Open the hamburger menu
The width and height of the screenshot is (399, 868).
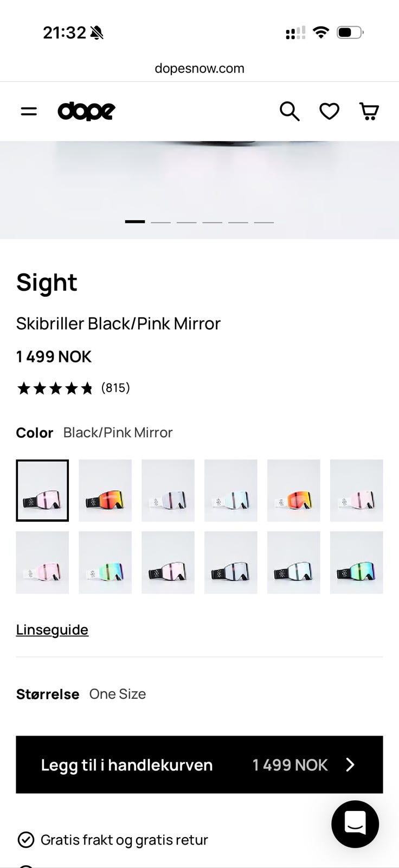pyautogui.click(x=29, y=111)
